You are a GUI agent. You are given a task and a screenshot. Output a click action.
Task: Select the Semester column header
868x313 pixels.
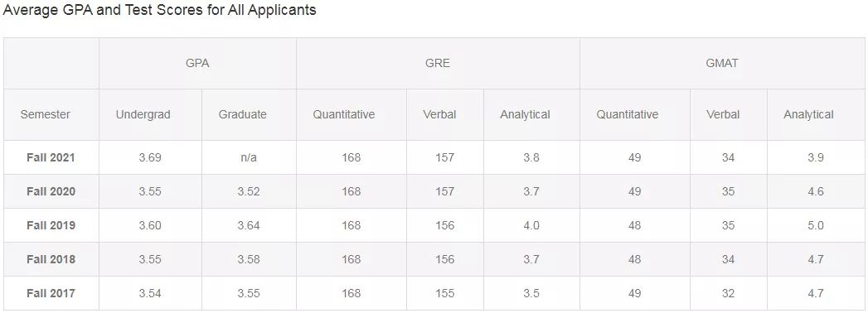pyautogui.click(x=46, y=114)
